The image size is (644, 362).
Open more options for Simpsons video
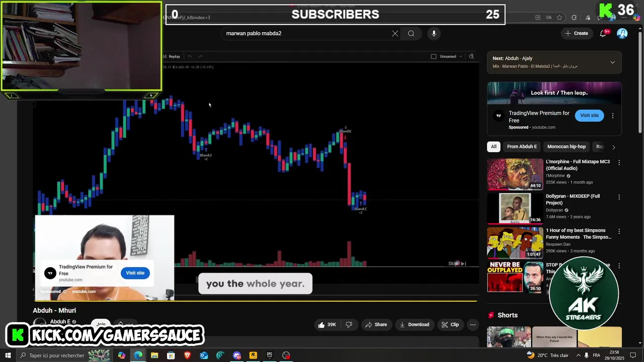pyautogui.click(x=619, y=231)
